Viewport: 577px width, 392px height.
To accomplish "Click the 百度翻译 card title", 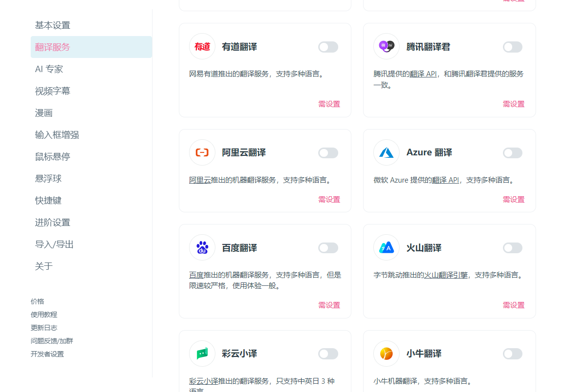I will coord(240,248).
